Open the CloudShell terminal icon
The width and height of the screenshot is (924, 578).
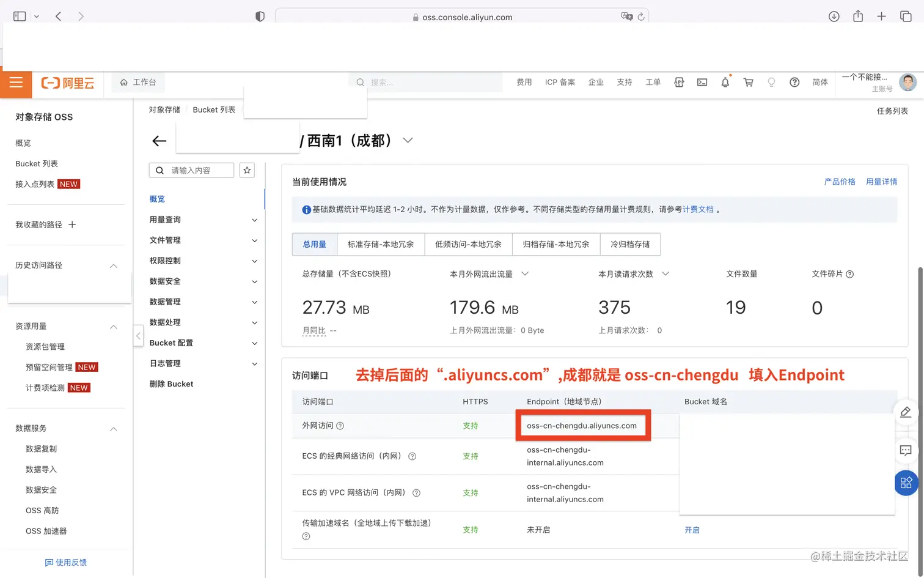702,82
